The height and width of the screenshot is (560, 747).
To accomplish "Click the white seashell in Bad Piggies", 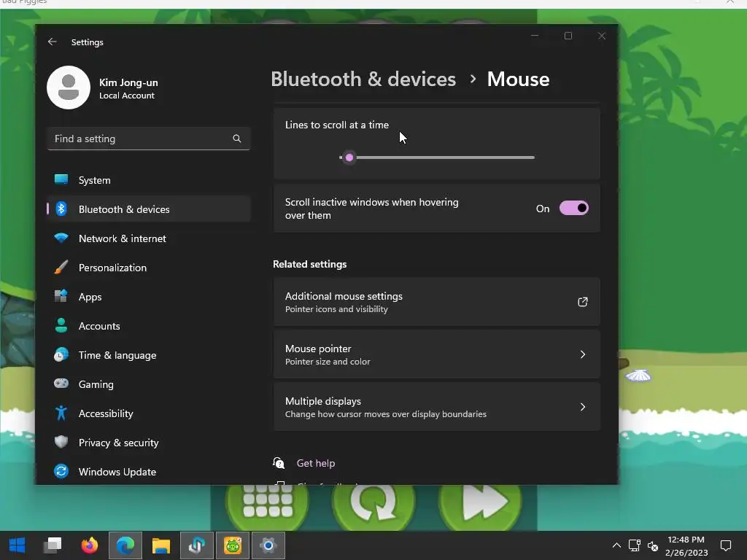I will coord(638,376).
